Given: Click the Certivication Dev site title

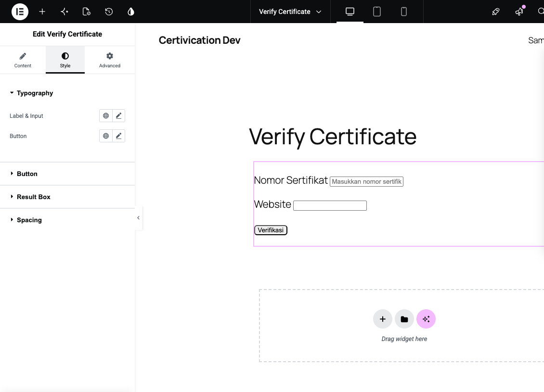Looking at the screenshot, I should tap(199, 40).
